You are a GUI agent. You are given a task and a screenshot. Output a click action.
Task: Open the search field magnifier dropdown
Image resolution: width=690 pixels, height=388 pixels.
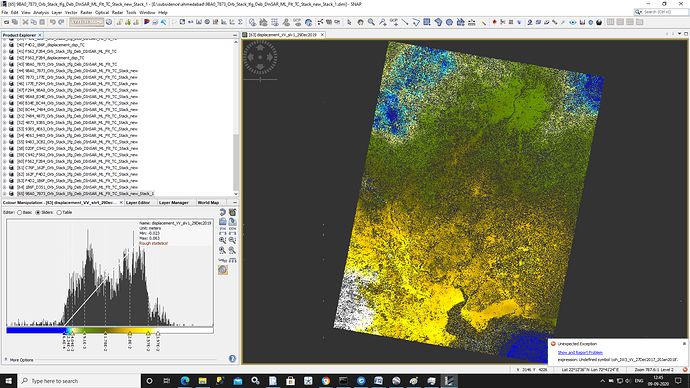pyautogui.click(x=638, y=12)
